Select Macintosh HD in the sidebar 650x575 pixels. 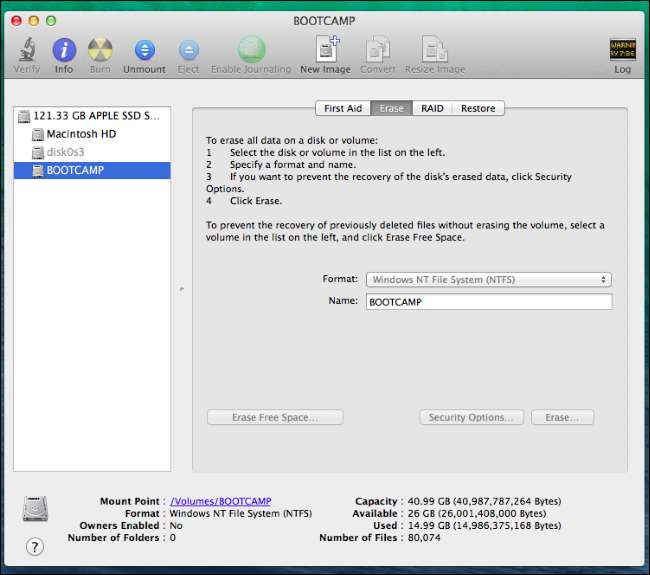click(x=81, y=134)
